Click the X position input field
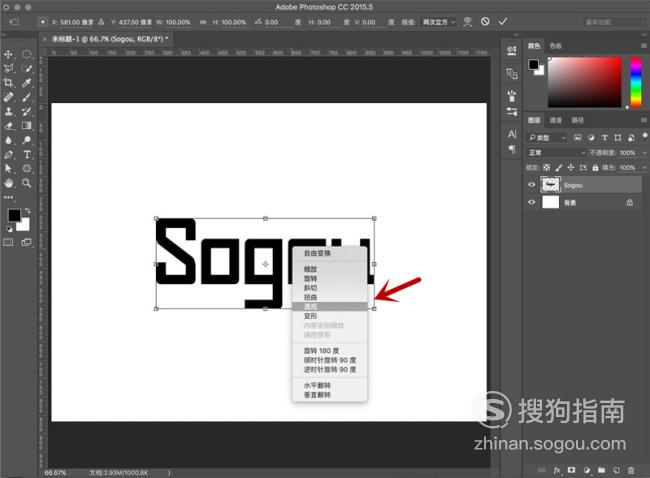 click(x=76, y=22)
